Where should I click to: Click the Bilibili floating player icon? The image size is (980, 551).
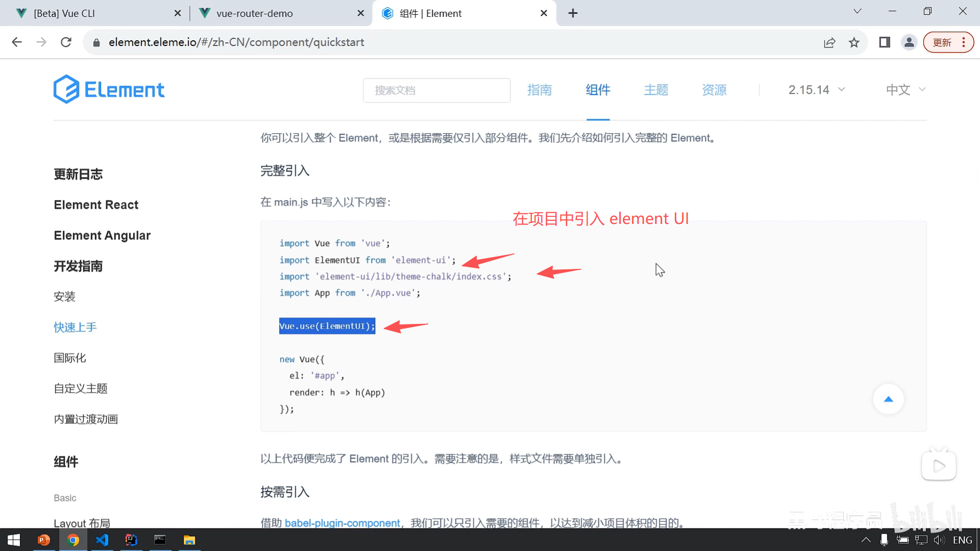pos(939,465)
